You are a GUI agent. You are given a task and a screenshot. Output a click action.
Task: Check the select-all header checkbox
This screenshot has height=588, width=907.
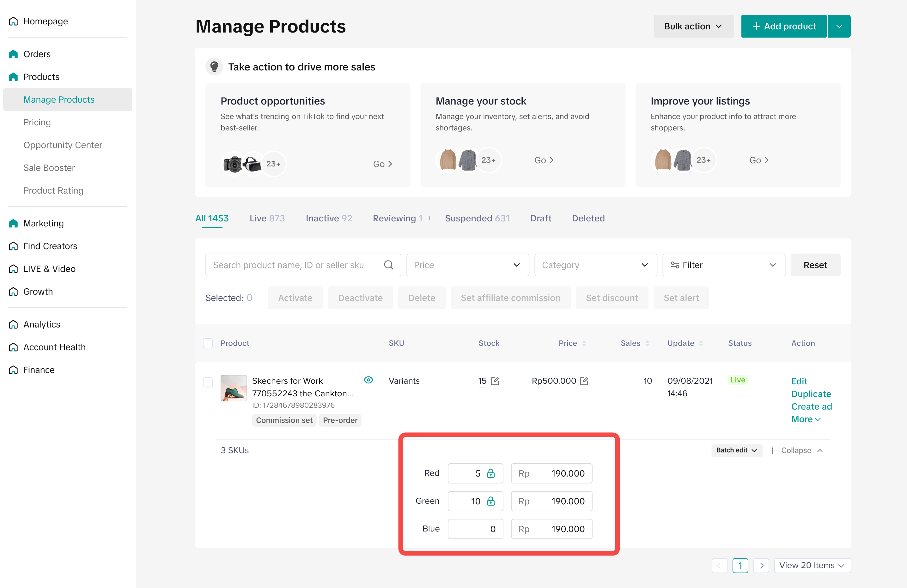coord(208,343)
